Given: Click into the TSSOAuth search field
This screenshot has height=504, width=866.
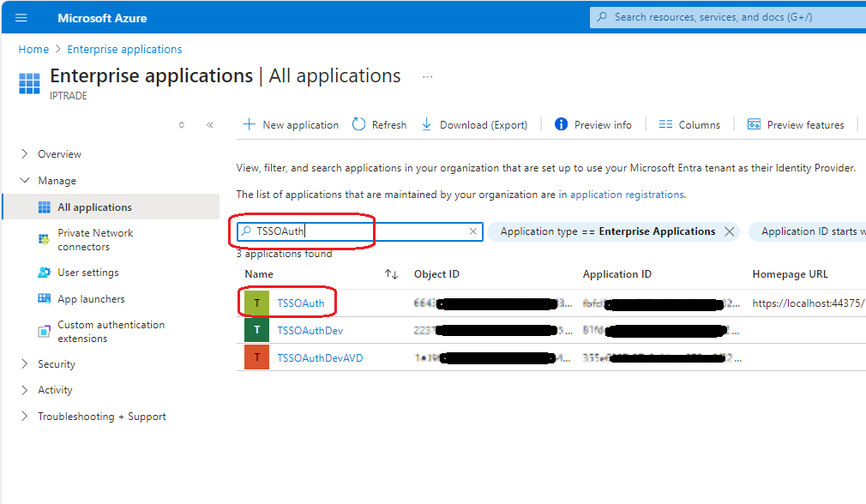Looking at the screenshot, I should click(x=360, y=231).
